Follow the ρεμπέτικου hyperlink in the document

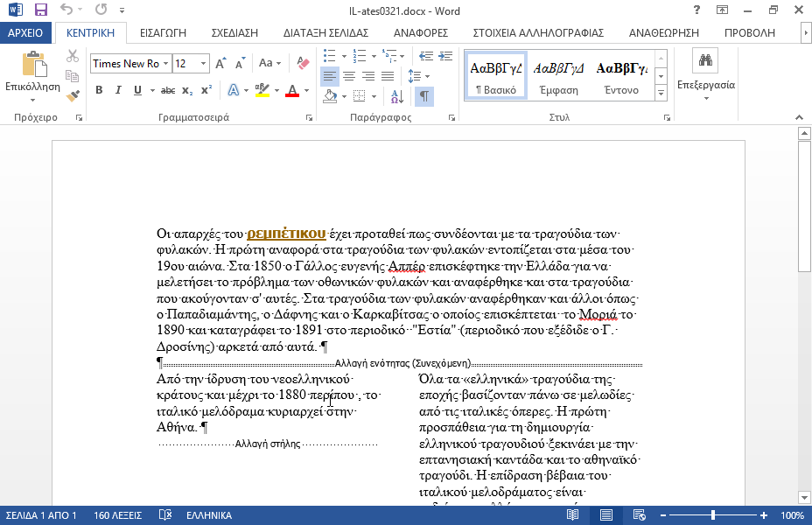(x=286, y=234)
